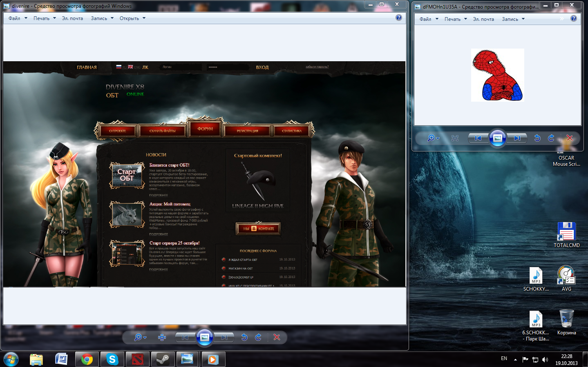
Task: Open zoom control in dFMOHn1U35A viewer
Action: tap(433, 138)
